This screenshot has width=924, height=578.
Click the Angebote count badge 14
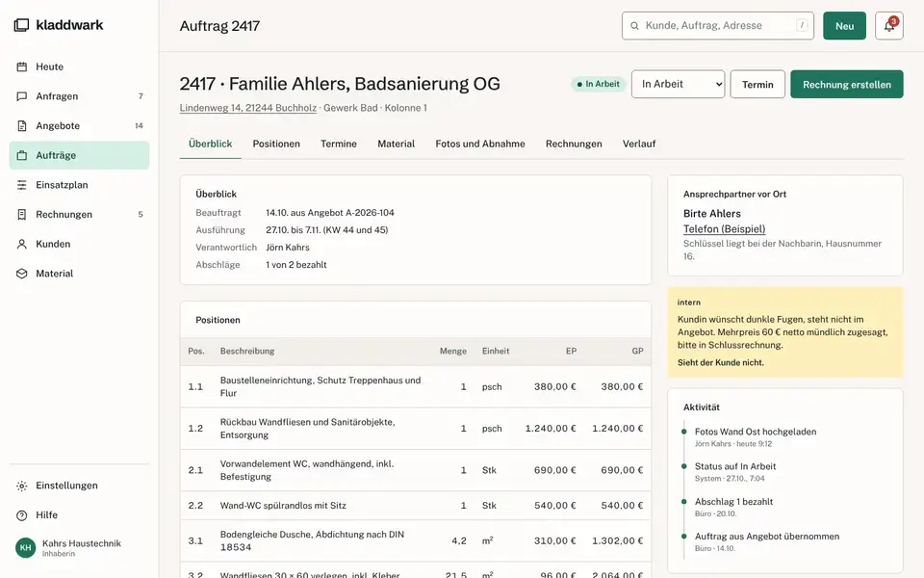click(139, 125)
